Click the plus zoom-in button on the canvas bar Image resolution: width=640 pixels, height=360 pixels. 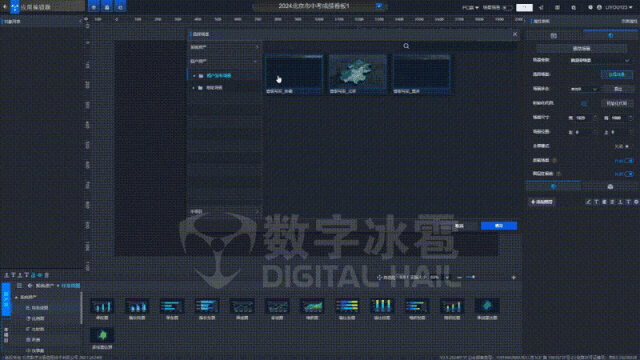point(513,278)
